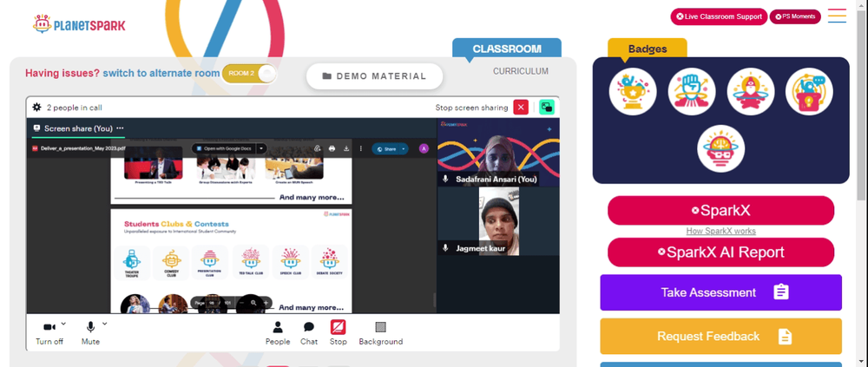Click SparkX AI Report button
The image size is (868, 367).
[x=720, y=252]
